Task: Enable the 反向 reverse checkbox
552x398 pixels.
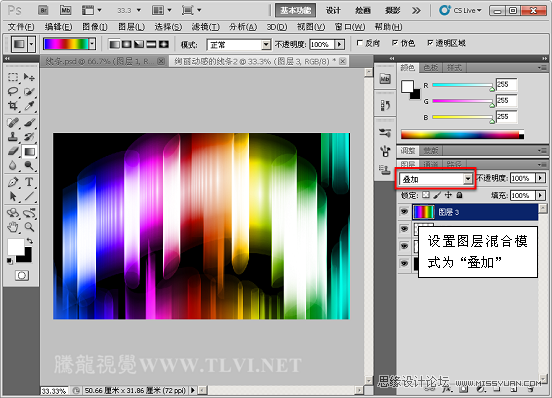Action: (359, 43)
